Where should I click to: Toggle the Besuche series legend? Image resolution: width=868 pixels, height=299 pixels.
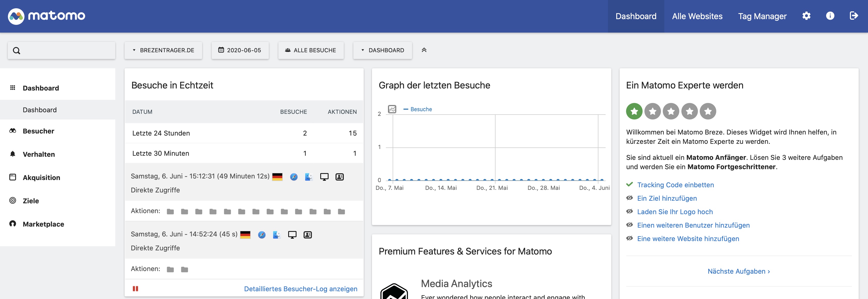(x=417, y=109)
